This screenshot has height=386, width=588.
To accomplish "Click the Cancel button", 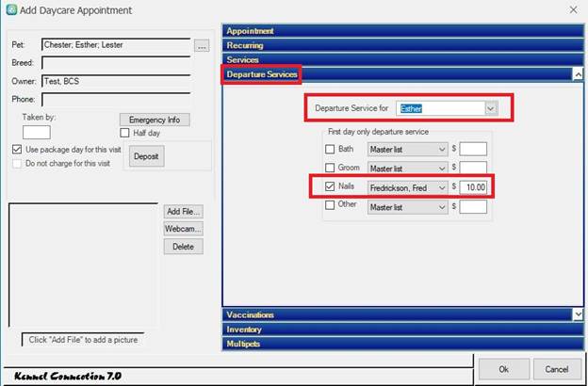I will (557, 369).
